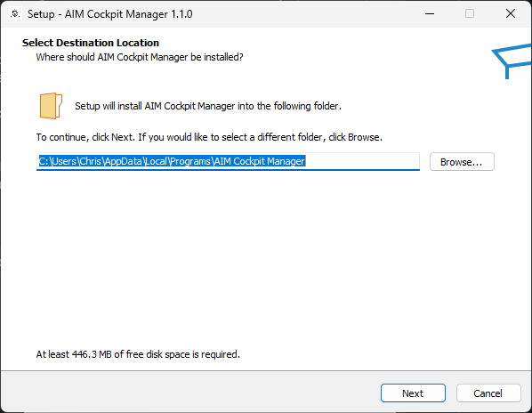The width and height of the screenshot is (532, 413).
Task: Close the setup window
Action: [511, 13]
